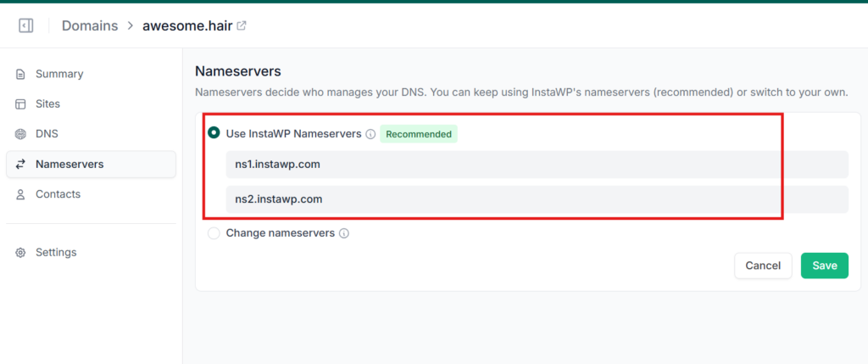Open the DNS section
This screenshot has width=868, height=364.
91,134
